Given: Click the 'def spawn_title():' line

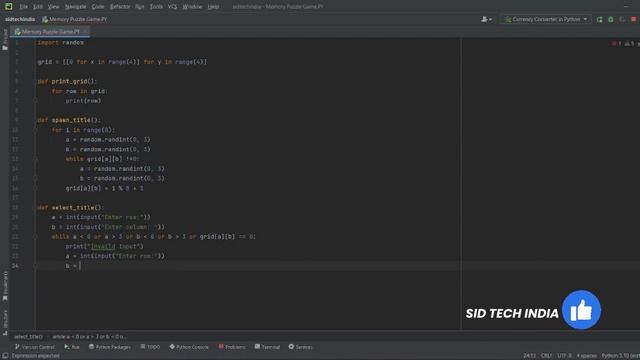Looking at the screenshot, I should point(69,120).
